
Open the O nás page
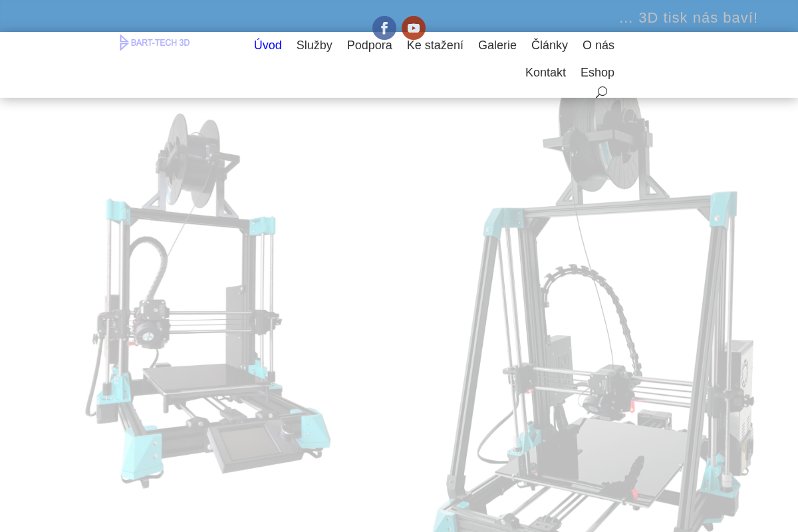point(598,45)
